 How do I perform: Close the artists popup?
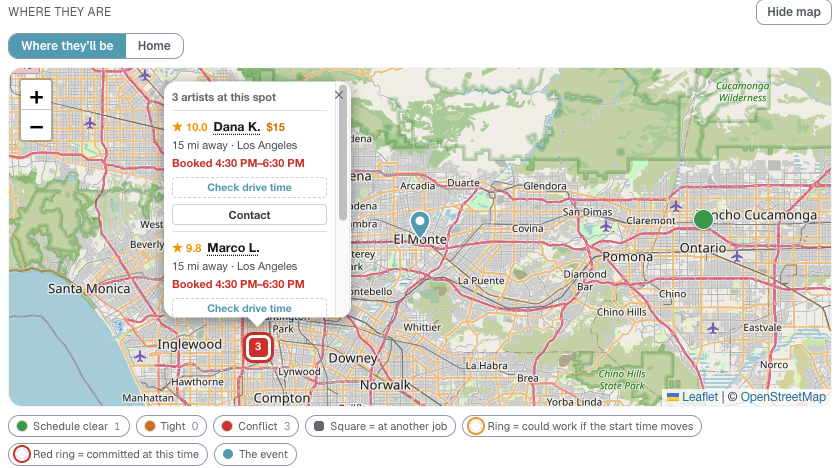pyautogui.click(x=339, y=95)
